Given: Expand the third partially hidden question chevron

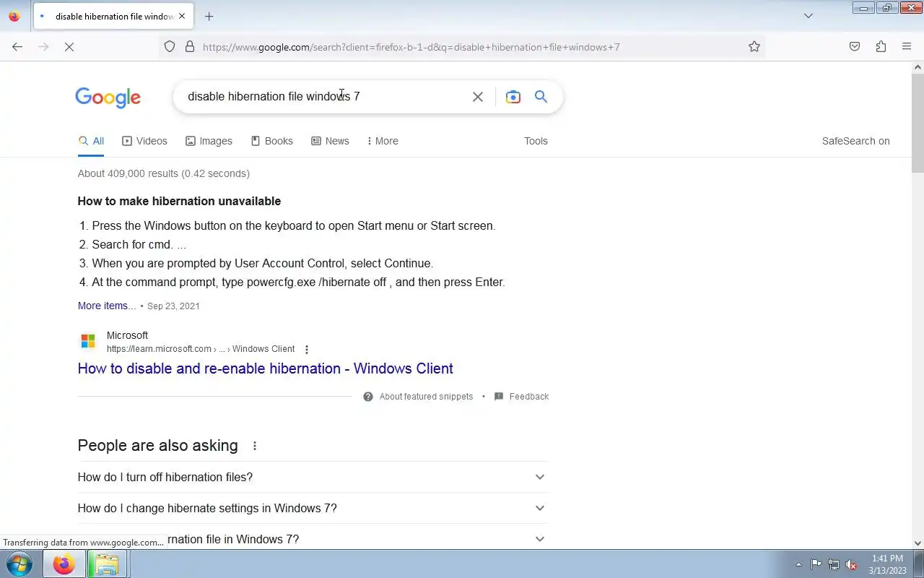Looking at the screenshot, I should 539,539.
